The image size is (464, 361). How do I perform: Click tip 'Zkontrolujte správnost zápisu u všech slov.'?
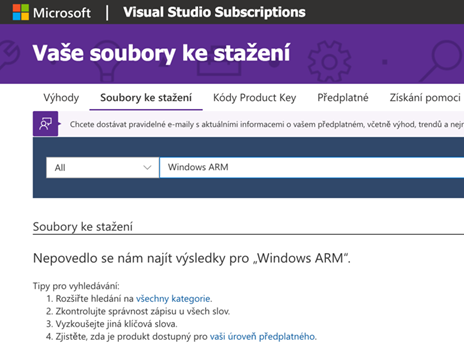click(143, 311)
